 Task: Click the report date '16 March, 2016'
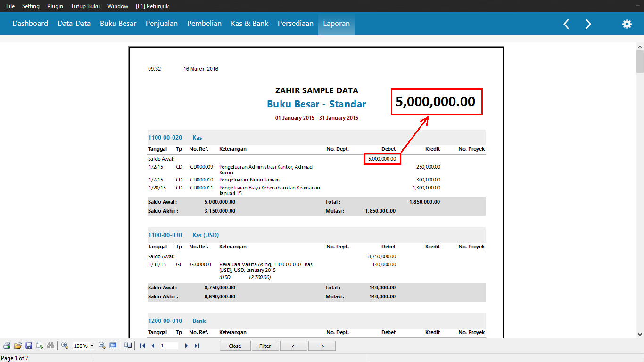point(201,69)
